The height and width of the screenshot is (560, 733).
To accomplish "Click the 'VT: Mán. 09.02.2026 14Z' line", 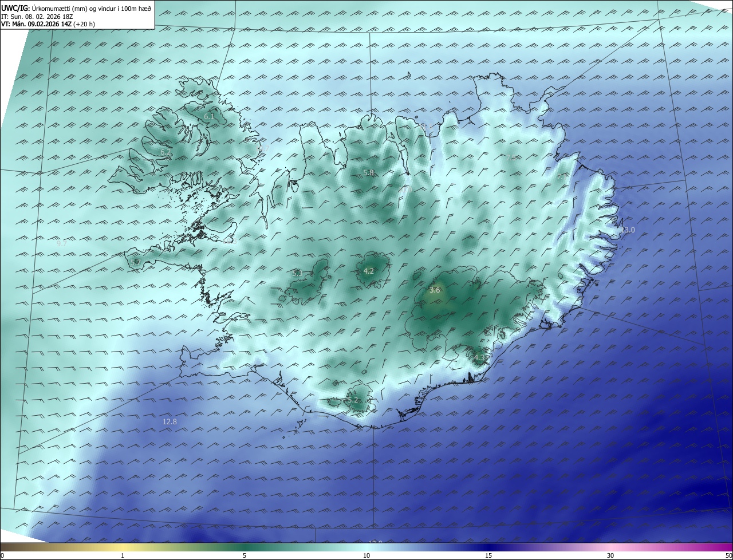I will point(48,24).
